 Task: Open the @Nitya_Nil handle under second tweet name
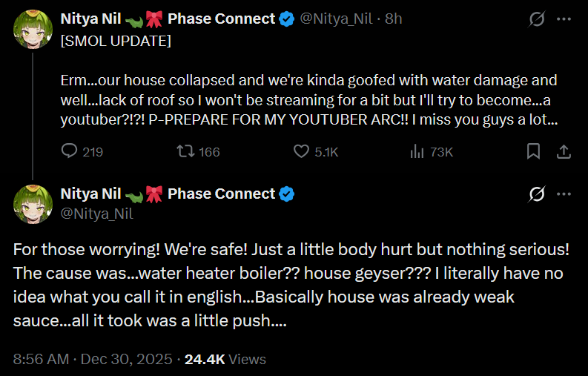tap(96, 214)
